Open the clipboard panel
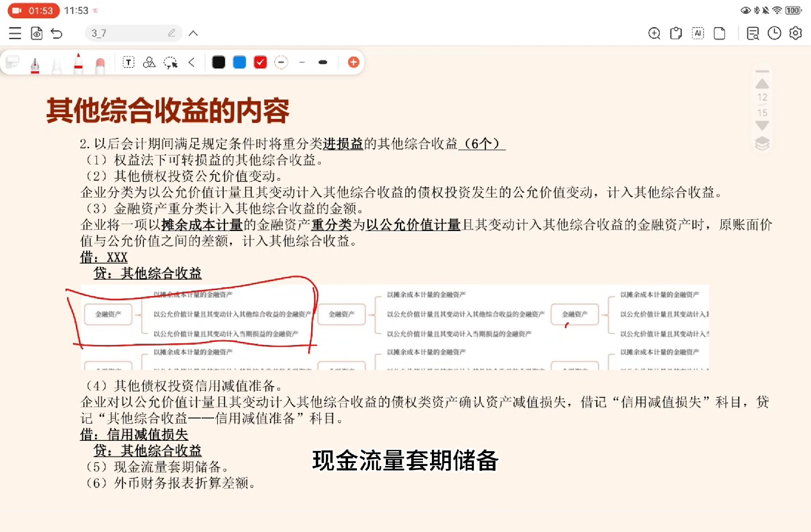811x532 pixels. [675, 33]
